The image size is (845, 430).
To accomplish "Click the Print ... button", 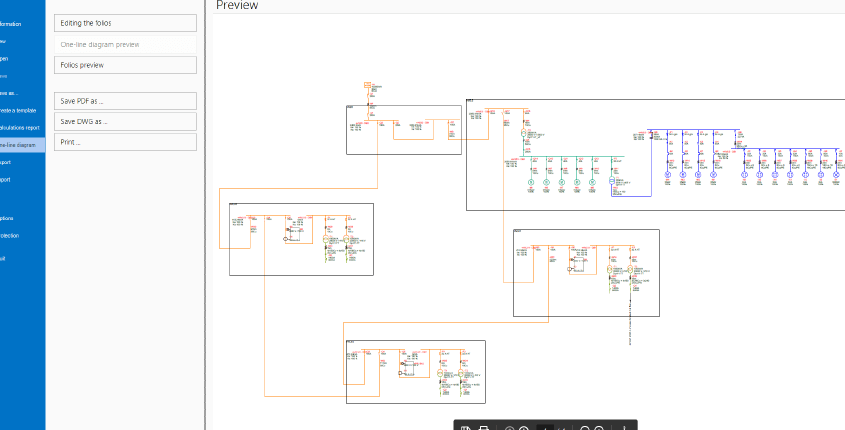I will [125, 142].
